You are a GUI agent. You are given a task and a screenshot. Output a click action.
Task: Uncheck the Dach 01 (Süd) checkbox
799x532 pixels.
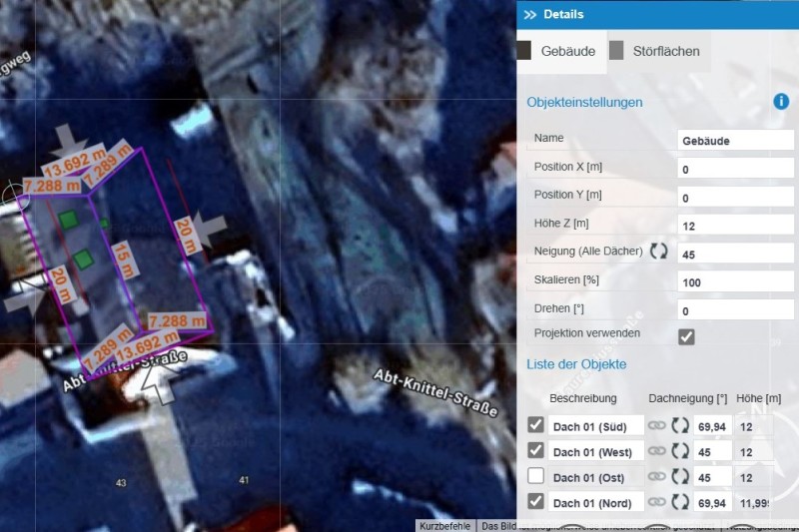pos(536,425)
